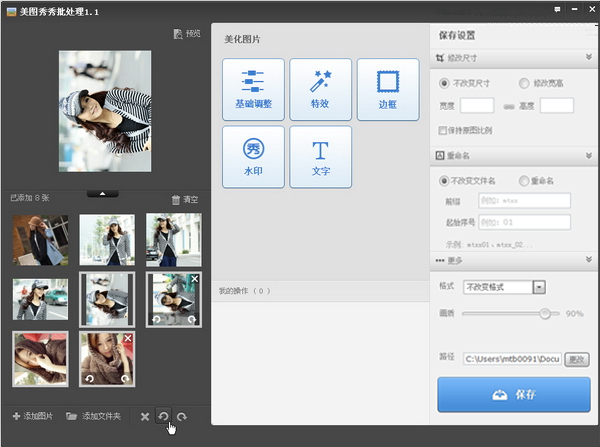
Task: Click the 预览 preview icon
Action: coord(178,34)
